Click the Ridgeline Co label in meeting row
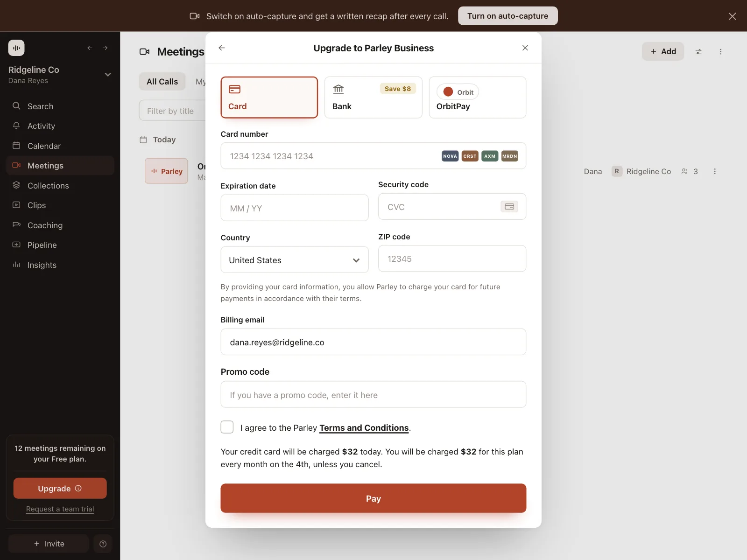The width and height of the screenshot is (747, 560). tap(648, 171)
